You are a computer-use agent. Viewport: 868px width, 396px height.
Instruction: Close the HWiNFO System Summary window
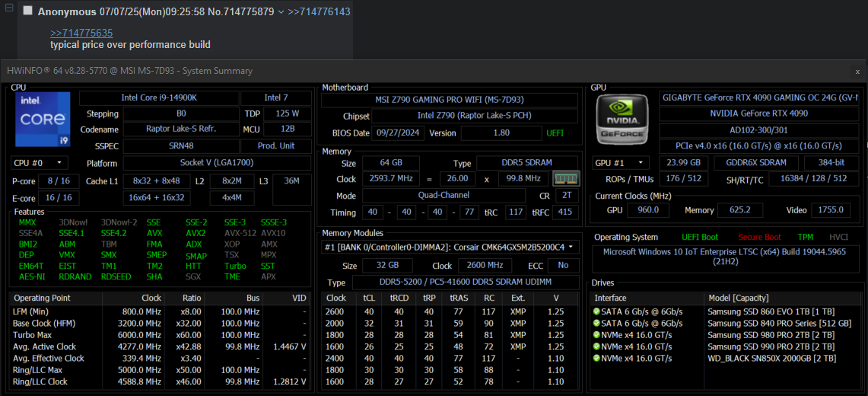coord(857,72)
